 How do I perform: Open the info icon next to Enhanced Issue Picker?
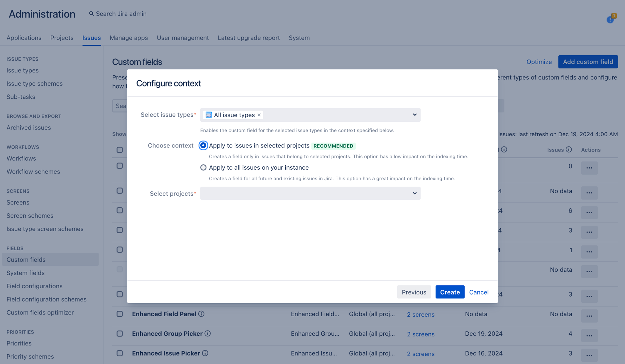point(205,353)
